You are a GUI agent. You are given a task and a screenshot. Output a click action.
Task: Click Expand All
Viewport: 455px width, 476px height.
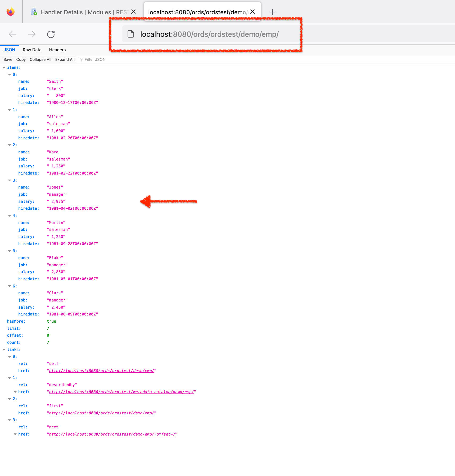[x=65, y=59]
